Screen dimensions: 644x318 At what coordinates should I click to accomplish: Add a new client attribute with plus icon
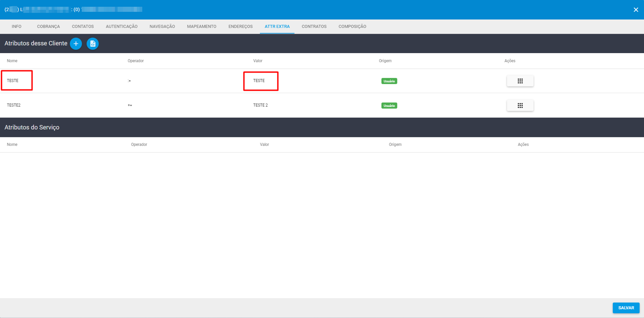pyautogui.click(x=76, y=44)
